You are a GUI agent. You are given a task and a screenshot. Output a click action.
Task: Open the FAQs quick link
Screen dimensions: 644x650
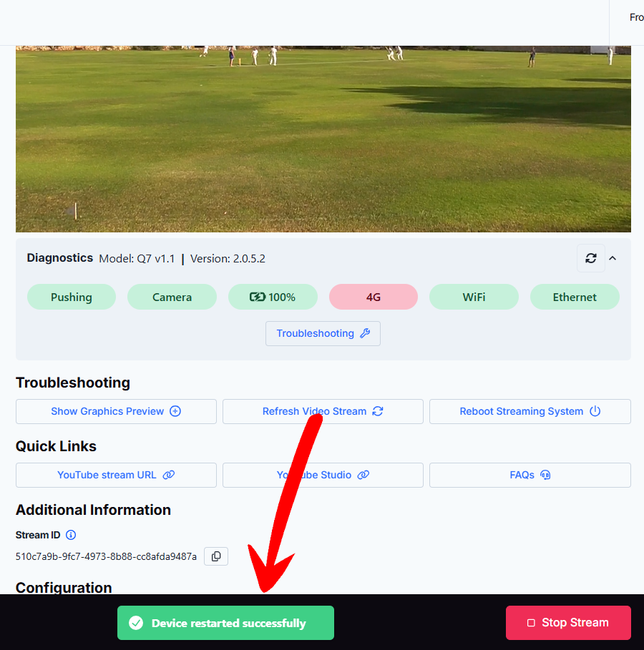tap(530, 475)
